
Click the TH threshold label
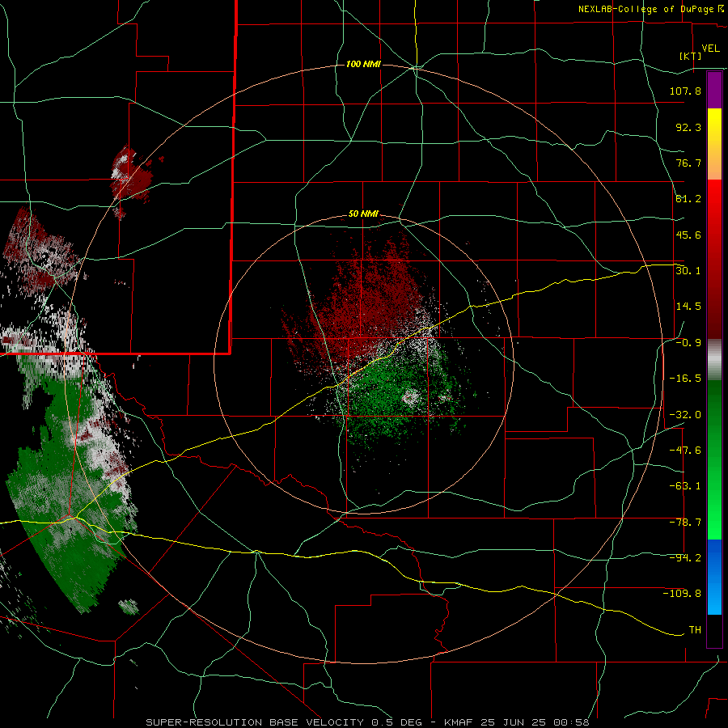(695, 630)
